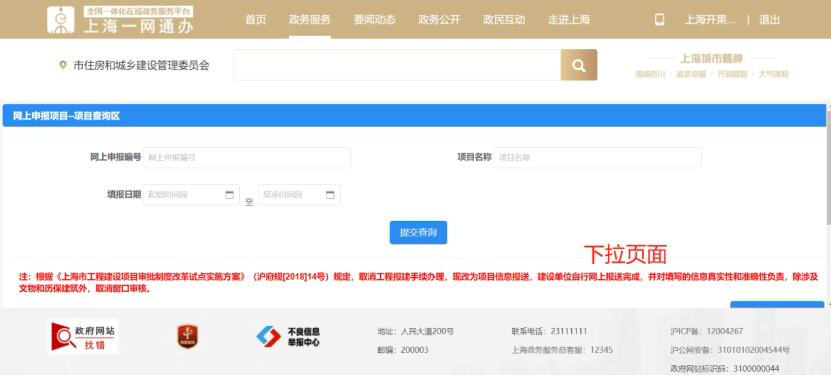Open the 上海开果... user account link
The width and height of the screenshot is (831, 375).
click(710, 20)
